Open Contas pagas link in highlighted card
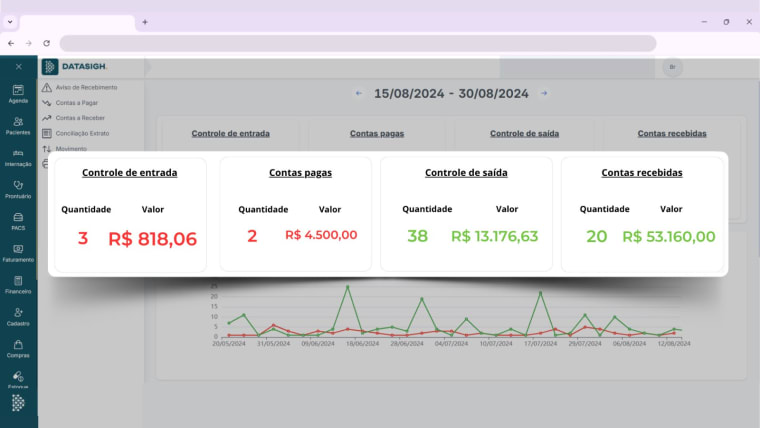The height and width of the screenshot is (428, 760). click(x=301, y=173)
